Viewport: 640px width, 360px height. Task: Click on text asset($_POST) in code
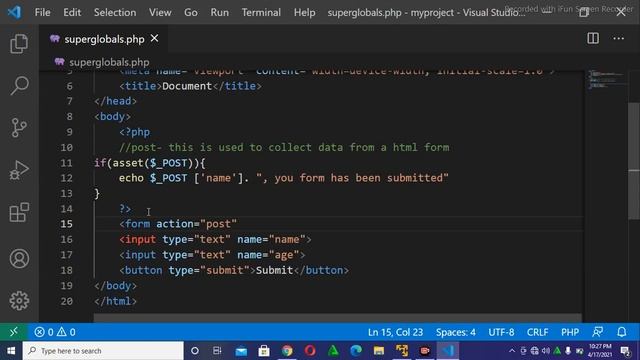pyautogui.click(x=156, y=163)
